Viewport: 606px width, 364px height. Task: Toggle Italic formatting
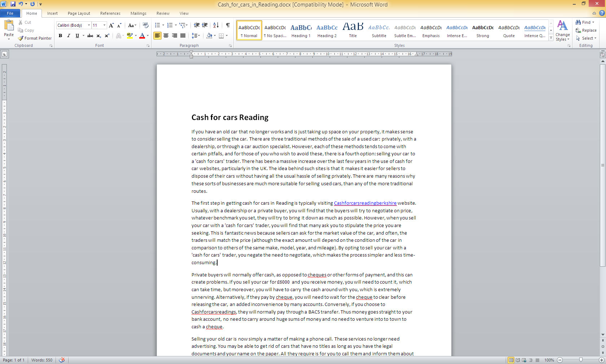(69, 36)
